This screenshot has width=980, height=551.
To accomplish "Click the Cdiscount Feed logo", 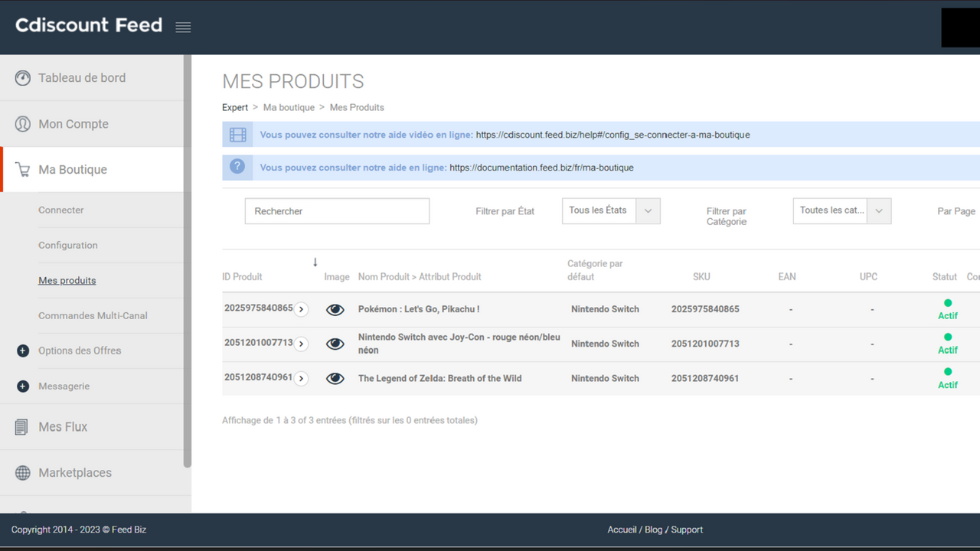I will click(x=89, y=25).
